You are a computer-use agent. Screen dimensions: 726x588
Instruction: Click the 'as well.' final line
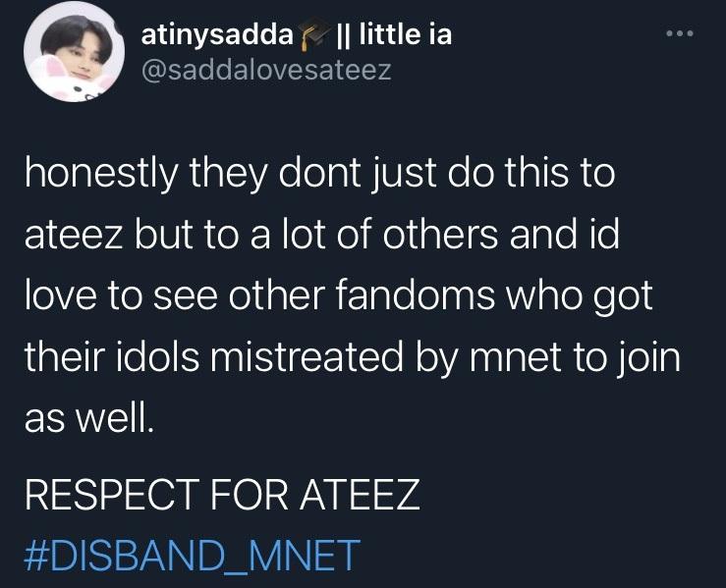(x=88, y=419)
